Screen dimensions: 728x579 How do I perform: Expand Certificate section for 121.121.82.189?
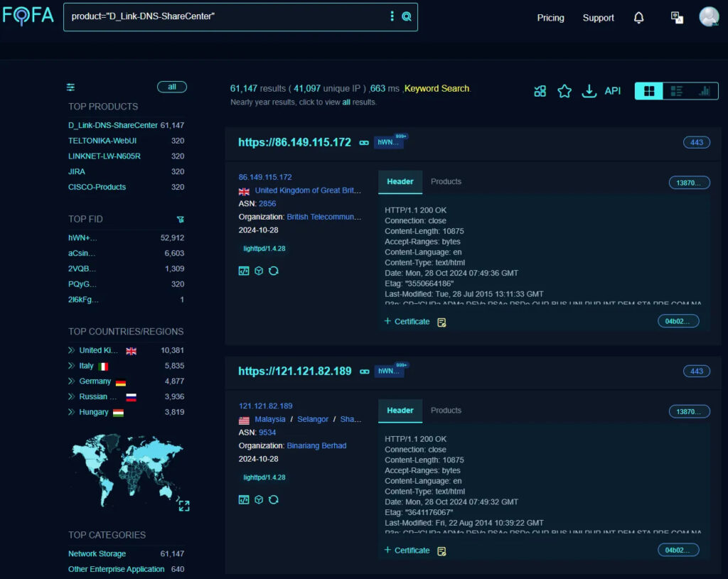click(x=407, y=551)
